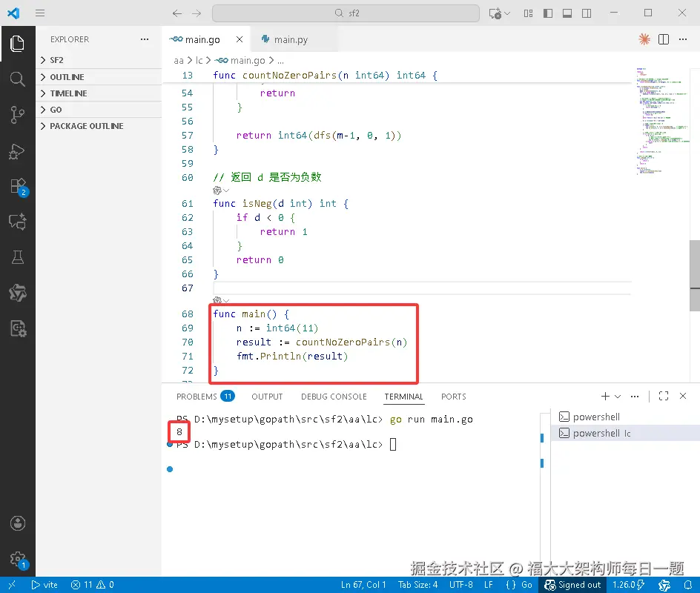
Task: Open the Source Control view
Action: (17, 115)
